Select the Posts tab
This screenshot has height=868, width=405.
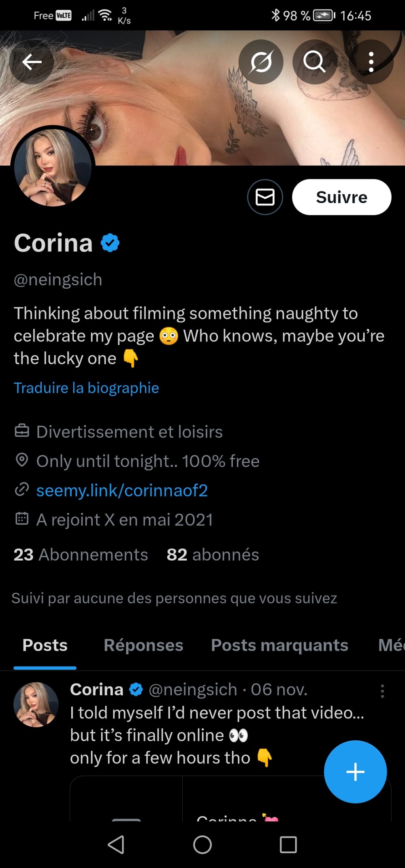click(x=45, y=645)
